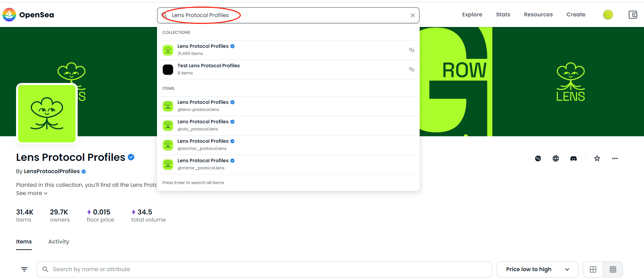Open the LensProtocolProfiles creator link
The image size is (644, 279).
[52, 171]
